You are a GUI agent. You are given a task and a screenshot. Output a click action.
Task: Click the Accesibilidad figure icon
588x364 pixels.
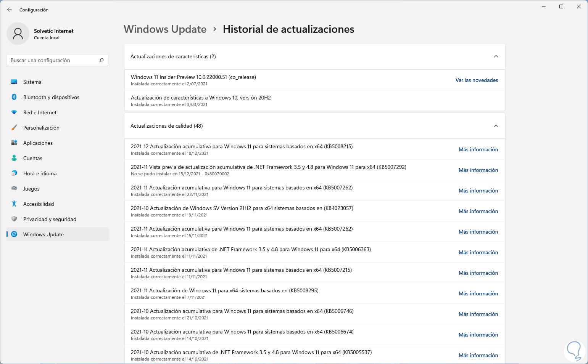14,204
